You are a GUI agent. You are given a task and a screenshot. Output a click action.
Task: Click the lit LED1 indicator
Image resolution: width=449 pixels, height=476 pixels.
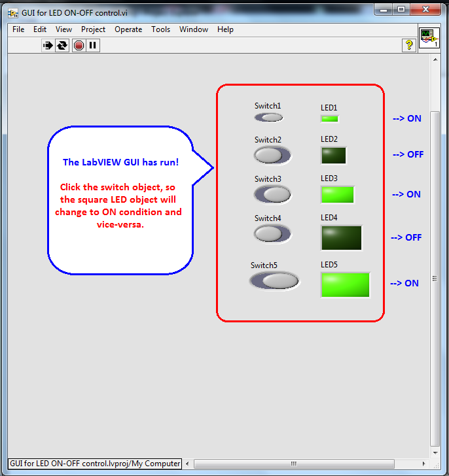[x=329, y=119]
